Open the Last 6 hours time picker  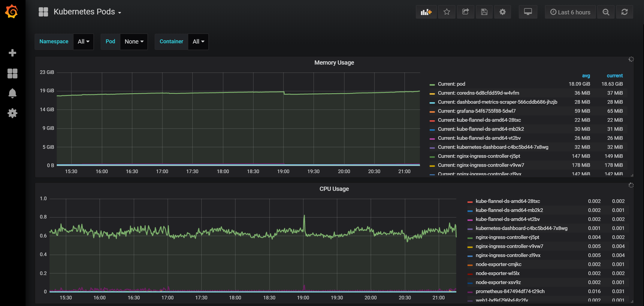(x=570, y=12)
